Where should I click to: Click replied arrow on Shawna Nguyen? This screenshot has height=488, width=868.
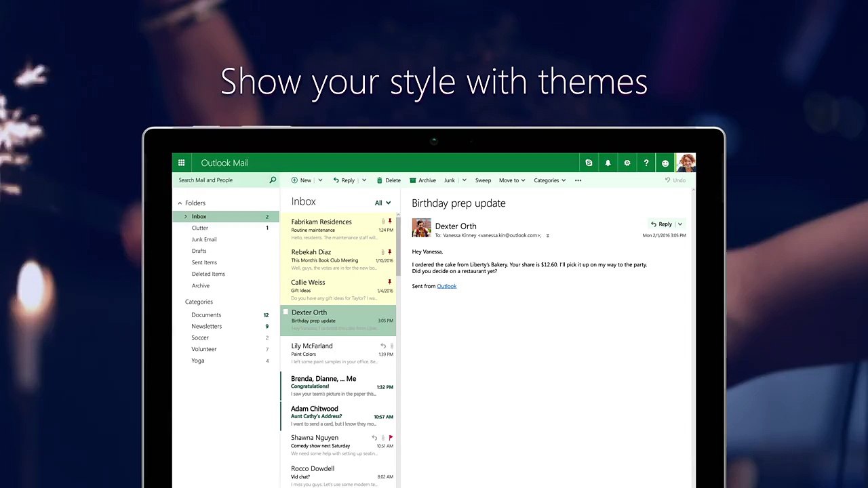tap(374, 438)
